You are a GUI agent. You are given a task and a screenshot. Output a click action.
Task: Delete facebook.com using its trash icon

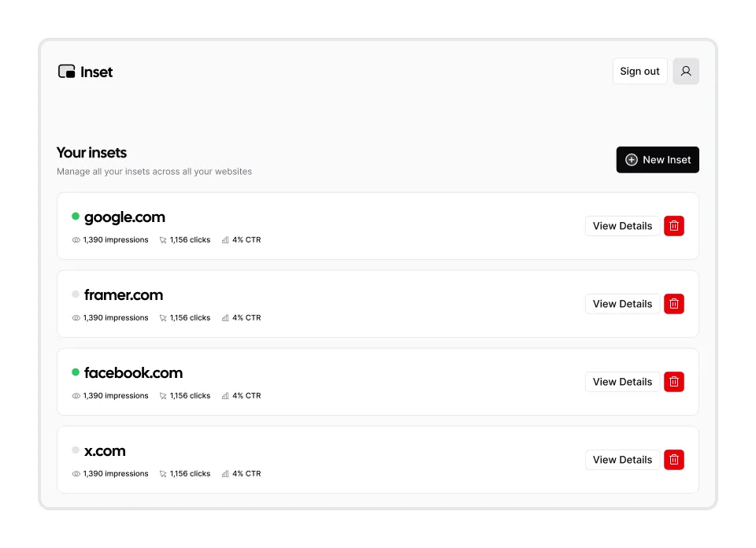(673, 381)
